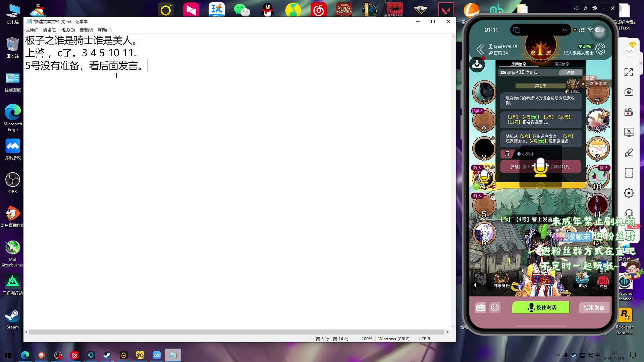This screenshot has width=644, height=362.
Task: Select player 10 turtle avatar
Action: [x=597, y=176]
